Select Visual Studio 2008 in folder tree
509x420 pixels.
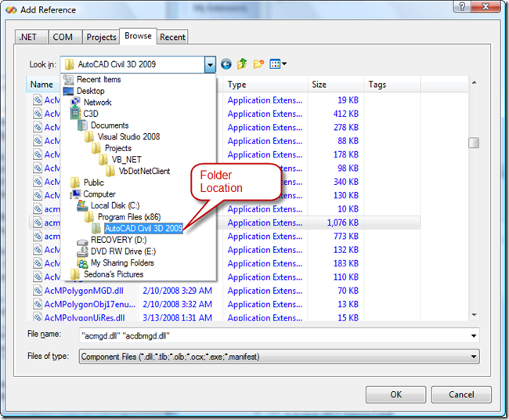[x=128, y=136]
